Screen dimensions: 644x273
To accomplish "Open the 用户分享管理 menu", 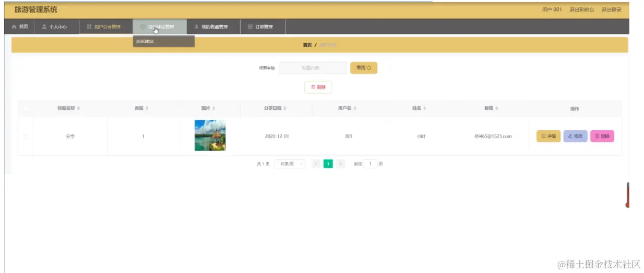I will tap(106, 27).
